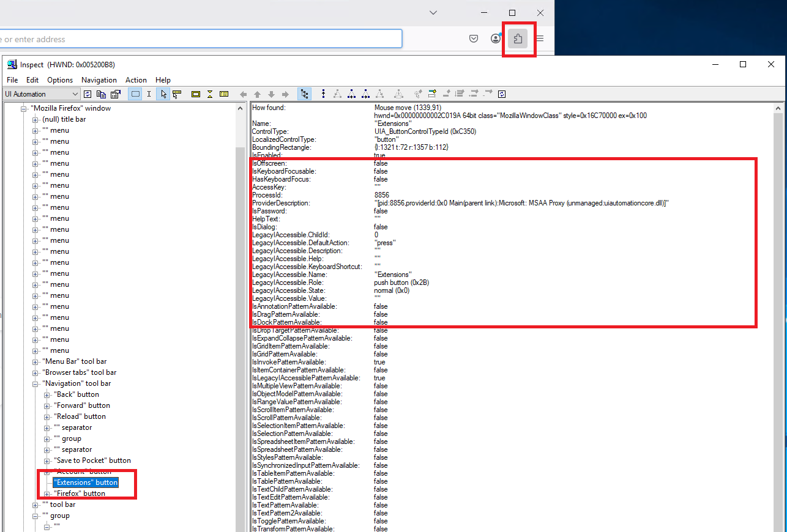The image size is (787, 532).
Task: Open the File menu in Inspect
Action: click(x=12, y=80)
